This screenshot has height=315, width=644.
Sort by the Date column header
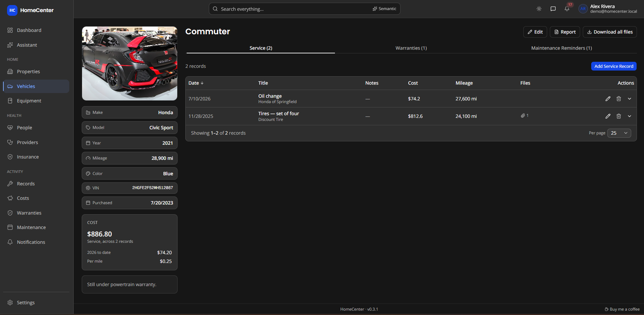(196, 83)
